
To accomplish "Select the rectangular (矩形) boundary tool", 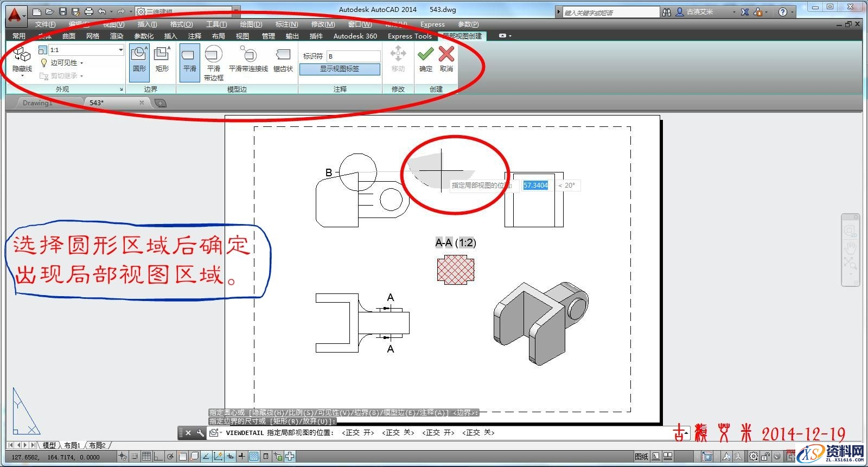I will pyautogui.click(x=162, y=60).
